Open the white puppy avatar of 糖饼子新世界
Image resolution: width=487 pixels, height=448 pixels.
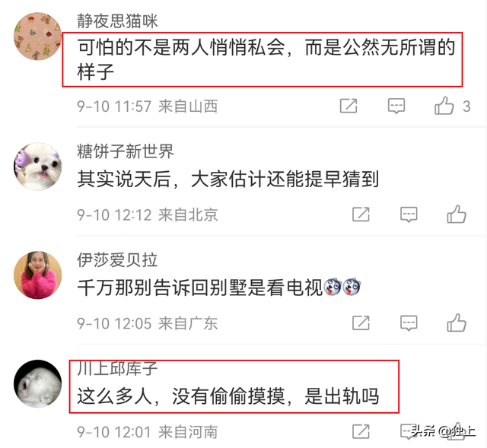pos(38,167)
